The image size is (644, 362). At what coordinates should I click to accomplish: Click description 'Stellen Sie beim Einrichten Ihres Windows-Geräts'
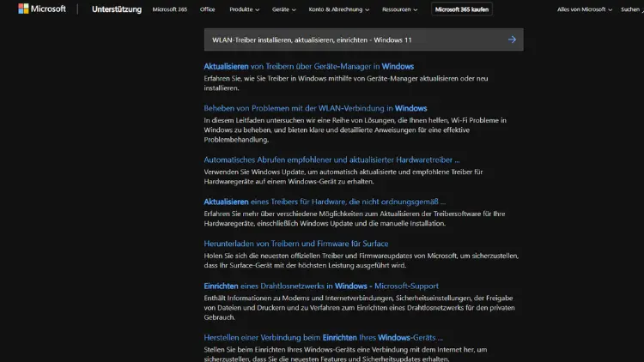(345, 353)
